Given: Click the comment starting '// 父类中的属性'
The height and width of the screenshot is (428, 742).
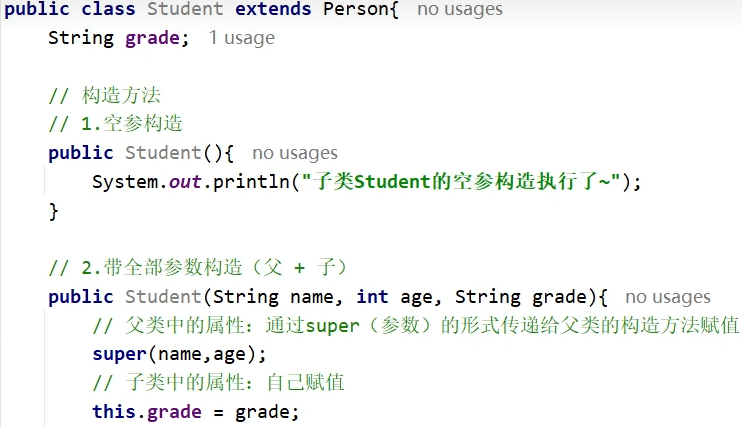Looking at the screenshot, I should pos(415,326).
